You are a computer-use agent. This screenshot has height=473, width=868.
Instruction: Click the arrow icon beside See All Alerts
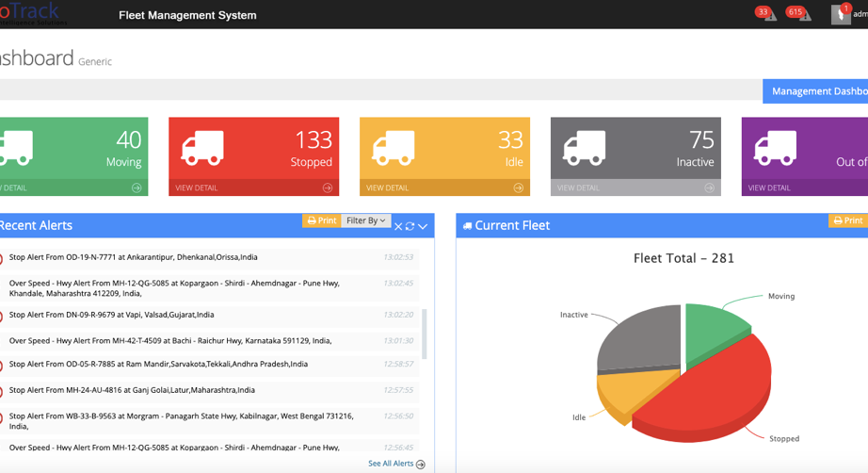click(421, 465)
